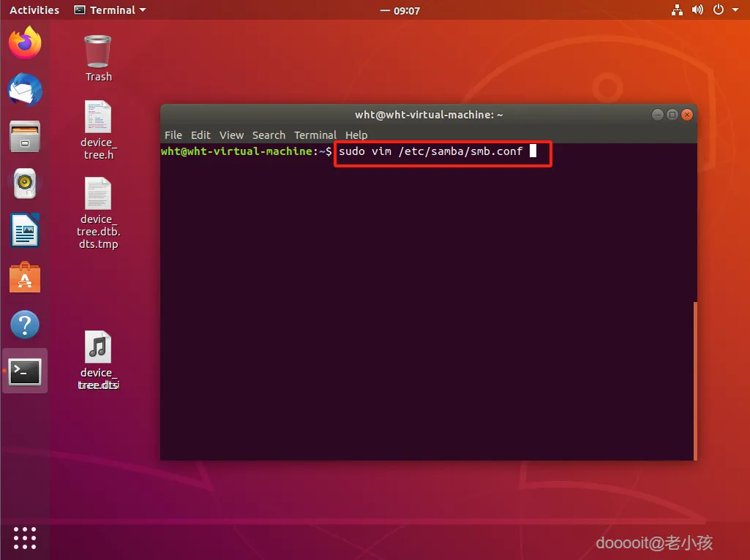Expand the system menu arrow
The height and width of the screenshot is (560, 750).
click(735, 10)
